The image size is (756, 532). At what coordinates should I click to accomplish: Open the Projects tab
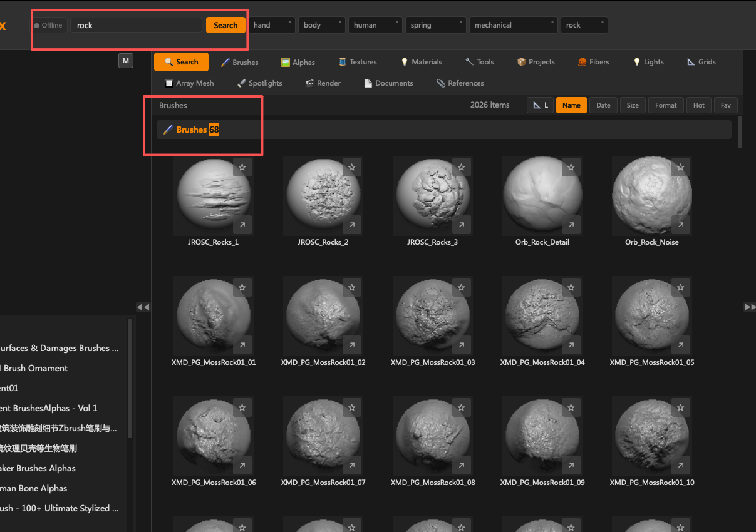pos(536,62)
